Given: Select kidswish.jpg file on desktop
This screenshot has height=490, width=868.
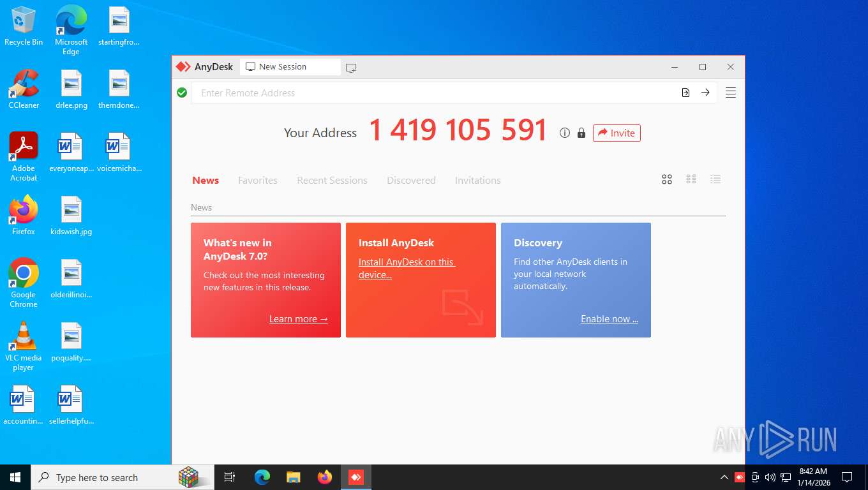Looking at the screenshot, I should point(71,216).
